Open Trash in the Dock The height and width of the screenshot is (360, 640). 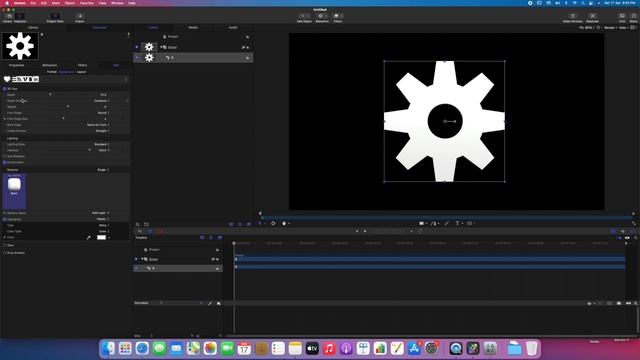tap(531, 349)
